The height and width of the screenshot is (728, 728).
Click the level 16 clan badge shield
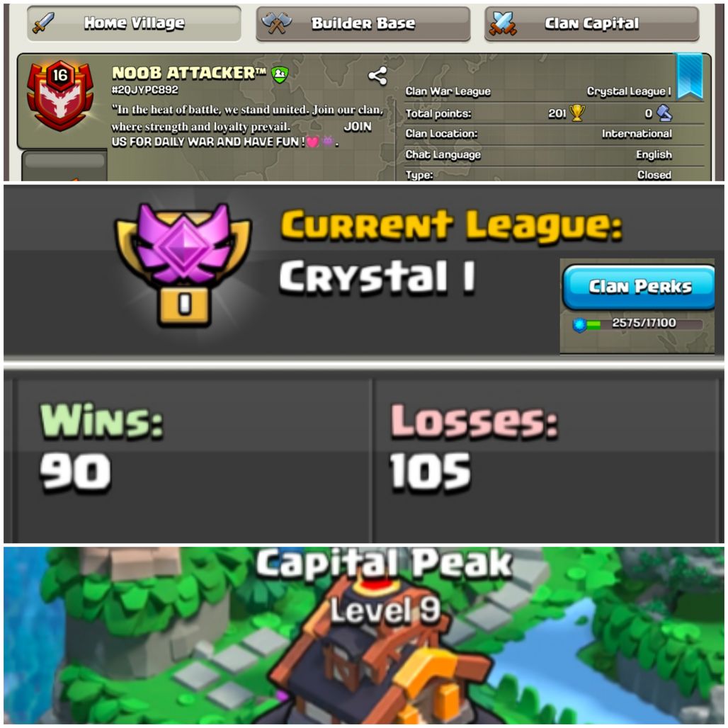coord(60,95)
